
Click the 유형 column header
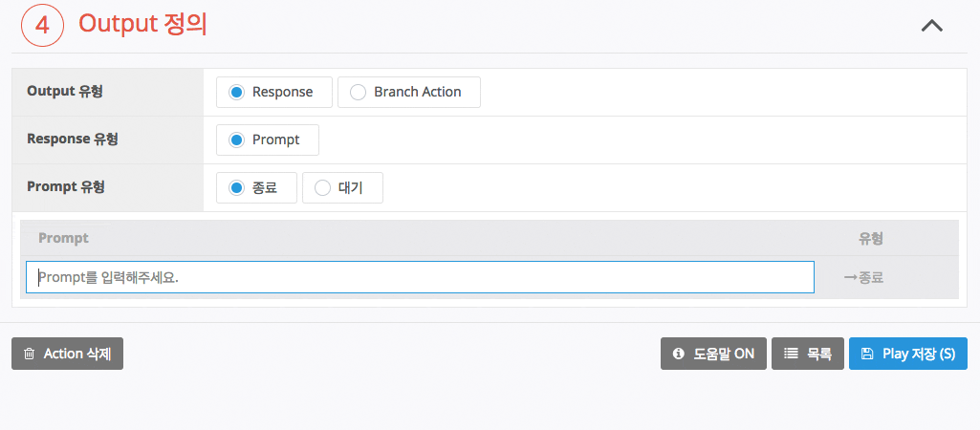(870, 238)
